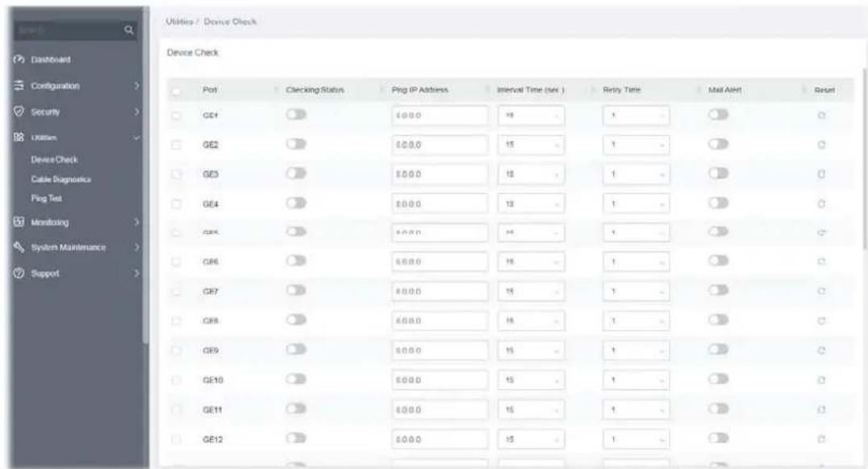The image size is (868, 469).
Task: Click the sidebar search input field
Action: [66, 30]
